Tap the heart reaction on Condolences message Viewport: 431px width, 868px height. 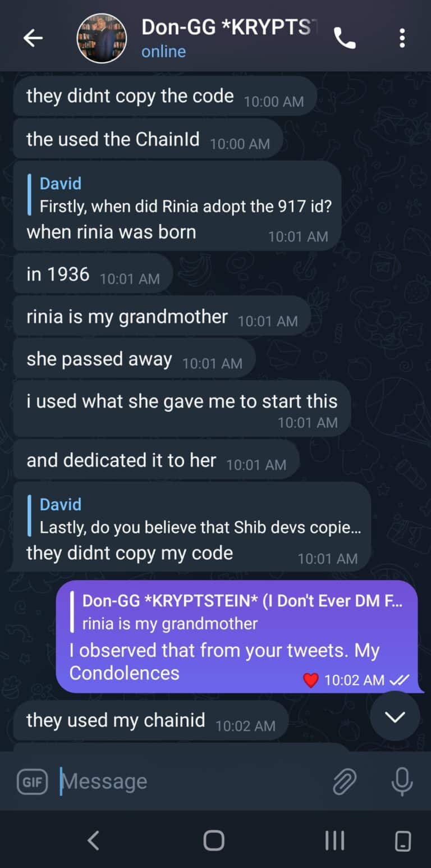click(310, 680)
